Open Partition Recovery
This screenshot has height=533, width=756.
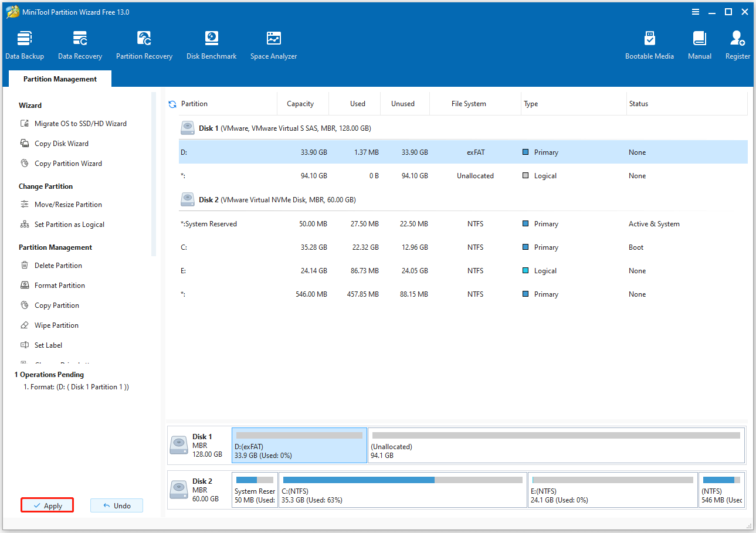[x=144, y=44]
